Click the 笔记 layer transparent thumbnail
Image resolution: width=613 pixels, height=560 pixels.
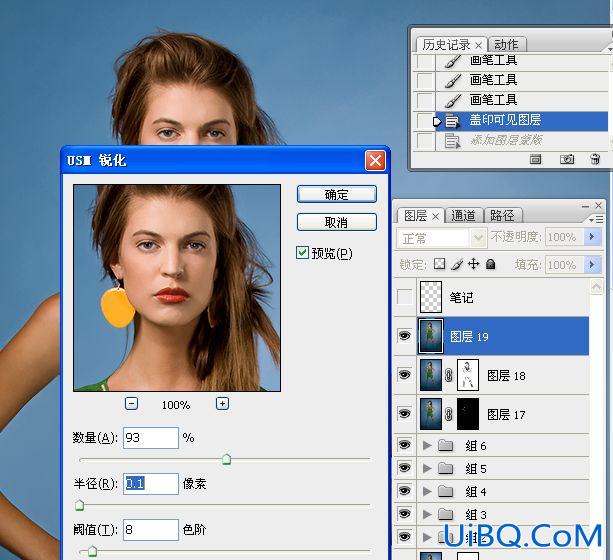(431, 297)
